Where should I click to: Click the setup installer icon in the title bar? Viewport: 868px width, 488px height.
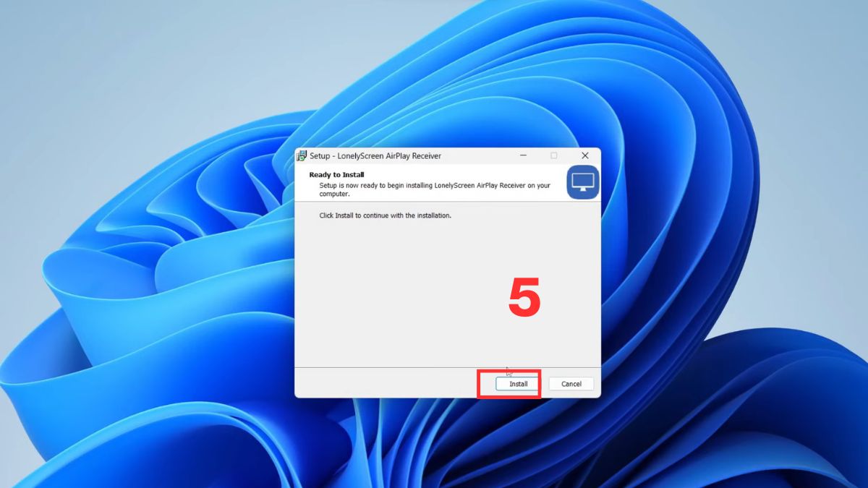pos(303,155)
